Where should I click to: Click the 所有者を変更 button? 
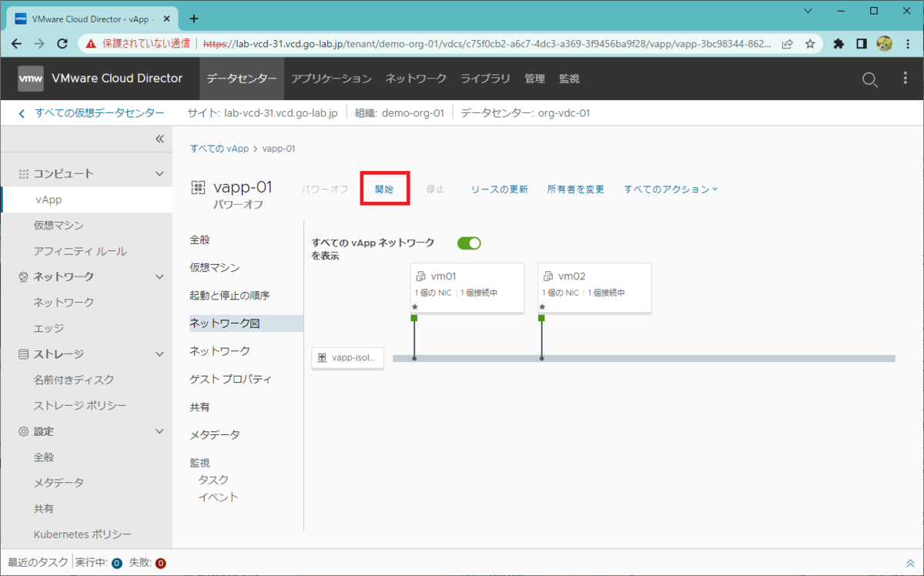coord(576,189)
